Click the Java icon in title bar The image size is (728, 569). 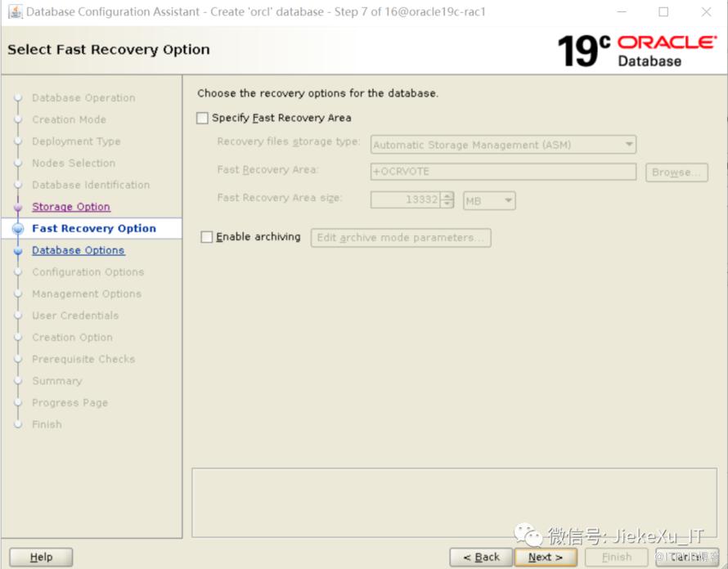[15, 11]
